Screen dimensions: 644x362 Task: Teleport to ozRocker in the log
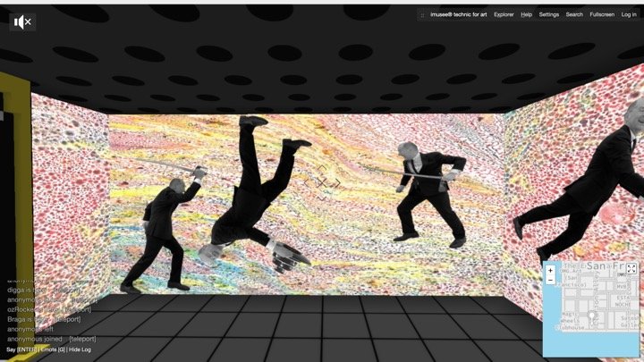(x=78, y=309)
